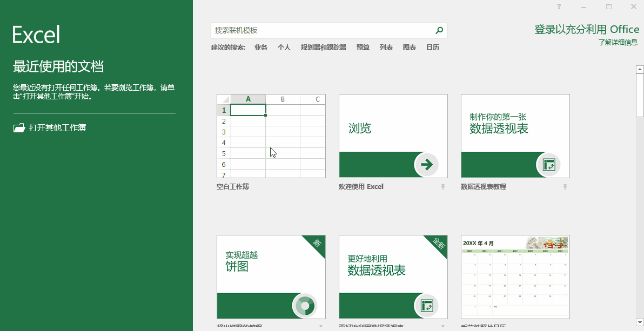Image resolution: width=644 pixels, height=331 pixels.
Task: Pin the 数据透视表教程 template
Action: tap(565, 187)
